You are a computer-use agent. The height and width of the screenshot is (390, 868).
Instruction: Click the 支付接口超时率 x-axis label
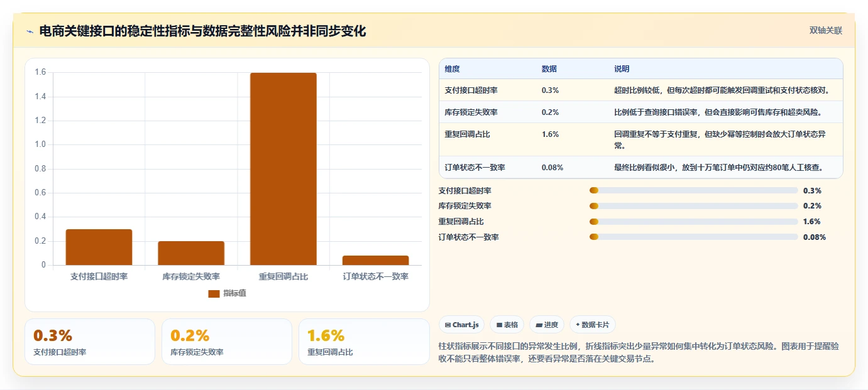click(x=99, y=276)
